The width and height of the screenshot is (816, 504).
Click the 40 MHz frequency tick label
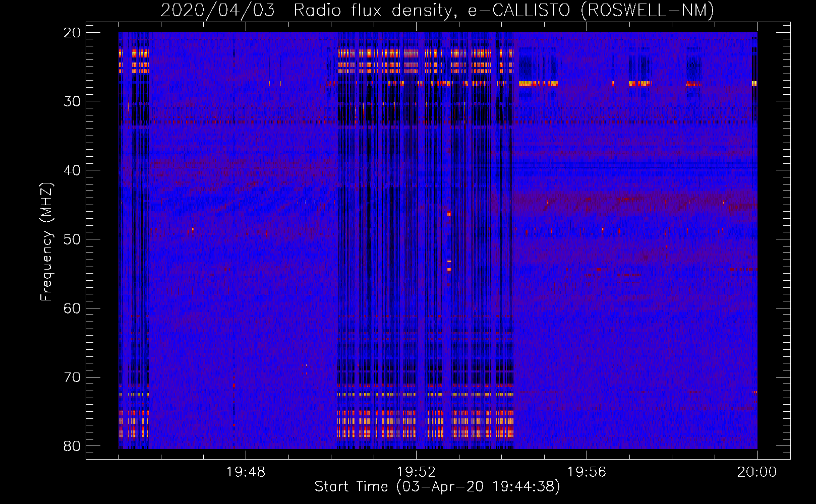click(72, 170)
